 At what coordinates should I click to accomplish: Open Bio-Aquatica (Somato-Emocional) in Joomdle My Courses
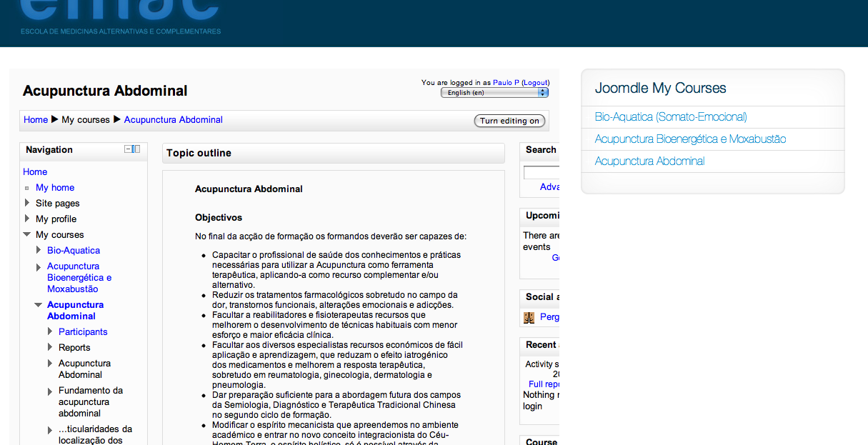point(671,117)
